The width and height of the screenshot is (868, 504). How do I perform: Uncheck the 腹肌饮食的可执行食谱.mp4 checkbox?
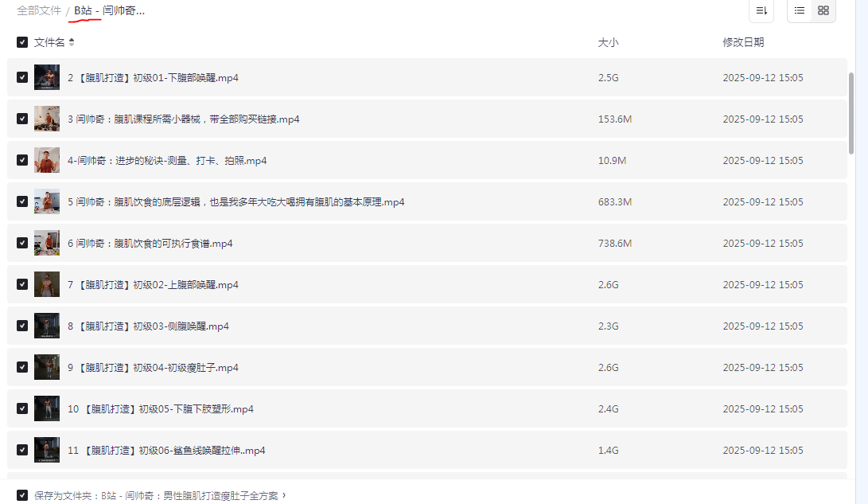22,243
